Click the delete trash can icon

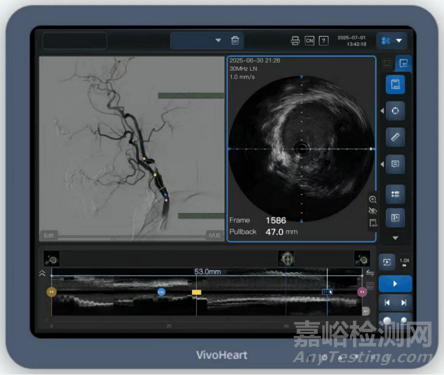click(x=235, y=41)
